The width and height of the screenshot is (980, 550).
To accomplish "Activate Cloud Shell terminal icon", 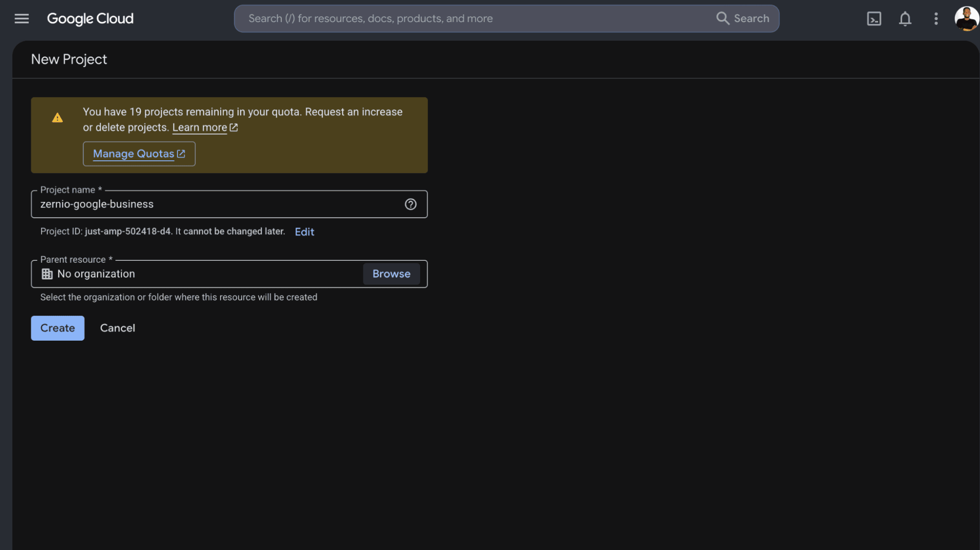I will click(874, 19).
